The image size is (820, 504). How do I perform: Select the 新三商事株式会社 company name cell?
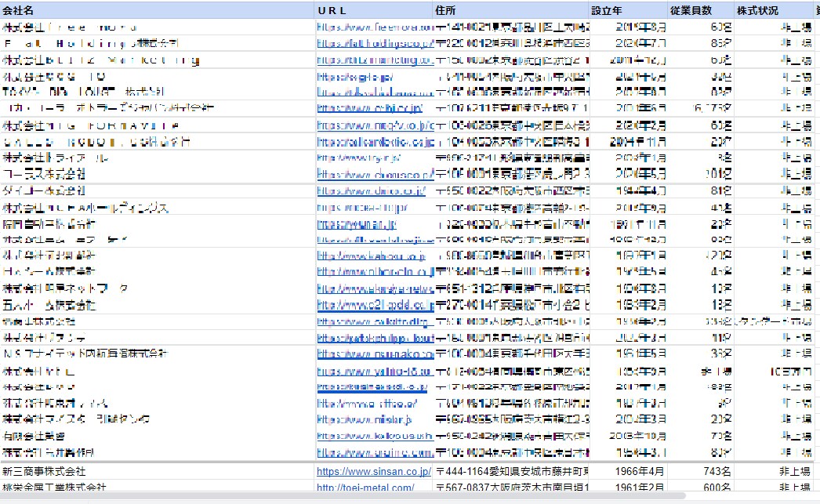click(x=158, y=472)
